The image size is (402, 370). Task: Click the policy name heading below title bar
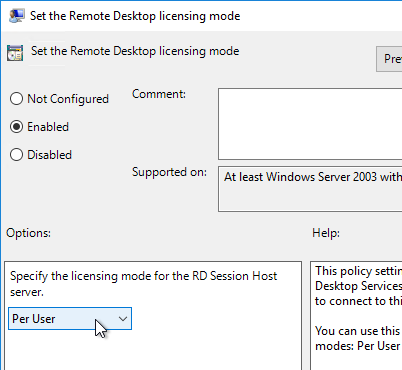(135, 51)
